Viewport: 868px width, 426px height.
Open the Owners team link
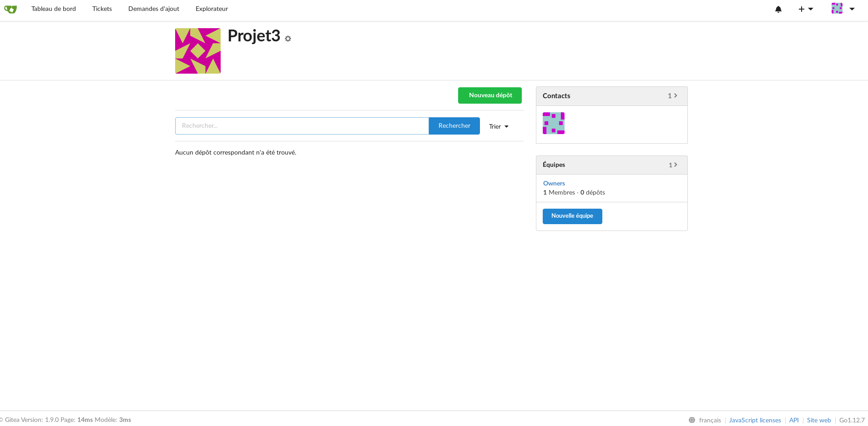[x=554, y=183]
